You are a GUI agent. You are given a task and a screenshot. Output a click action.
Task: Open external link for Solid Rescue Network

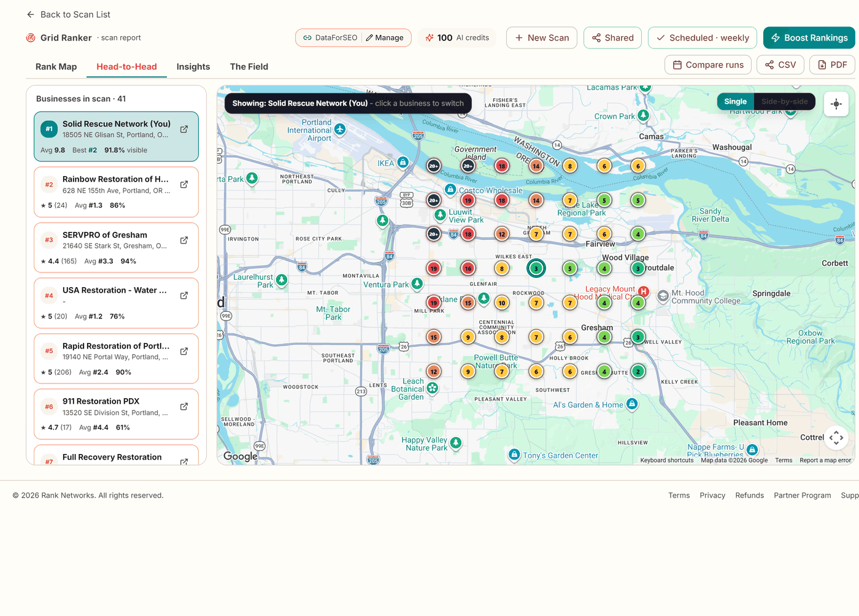pyautogui.click(x=184, y=129)
